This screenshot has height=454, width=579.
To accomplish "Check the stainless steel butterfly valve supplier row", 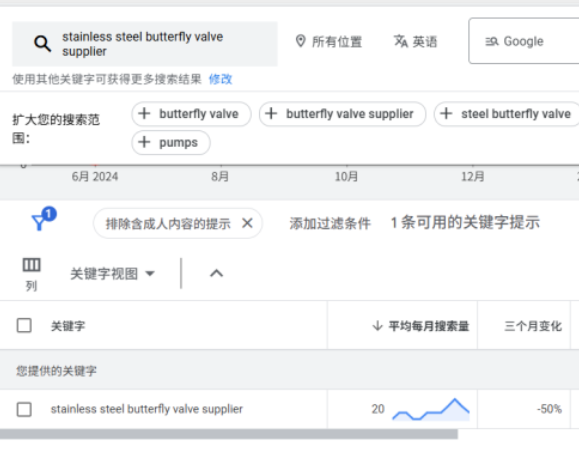I will coord(24,409).
